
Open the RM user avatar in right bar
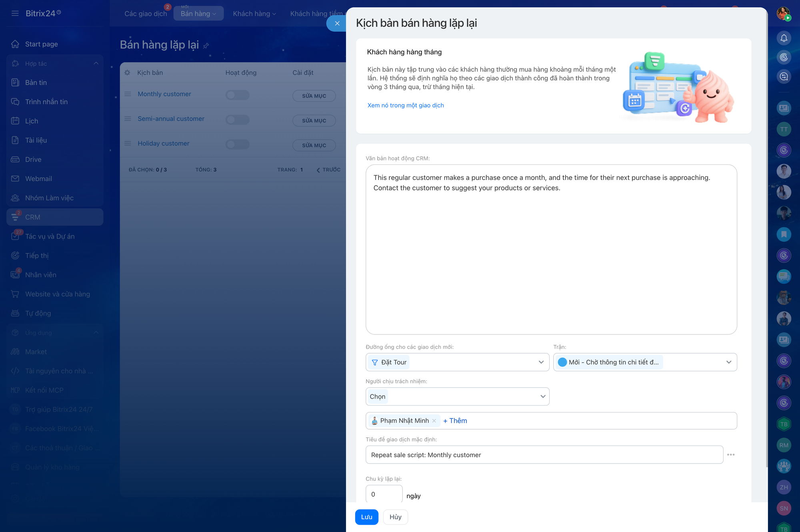click(x=784, y=445)
